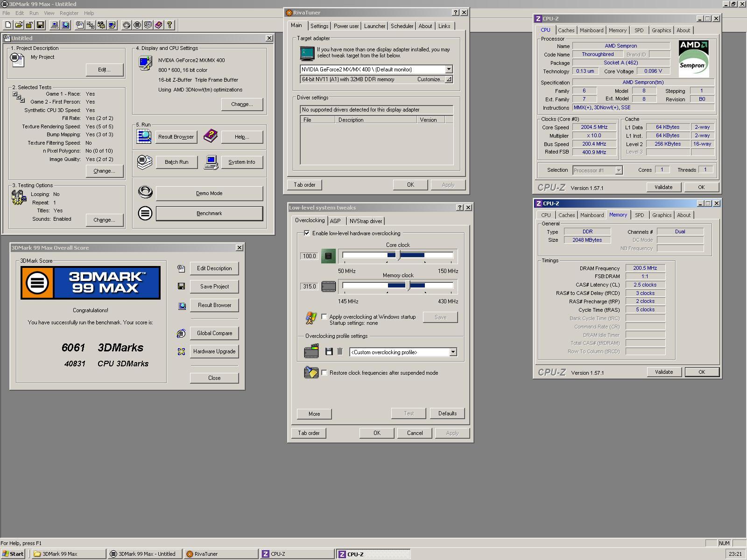Click the taskbar clock showing 23:21
This screenshot has width=747, height=560.
pyautogui.click(x=735, y=554)
